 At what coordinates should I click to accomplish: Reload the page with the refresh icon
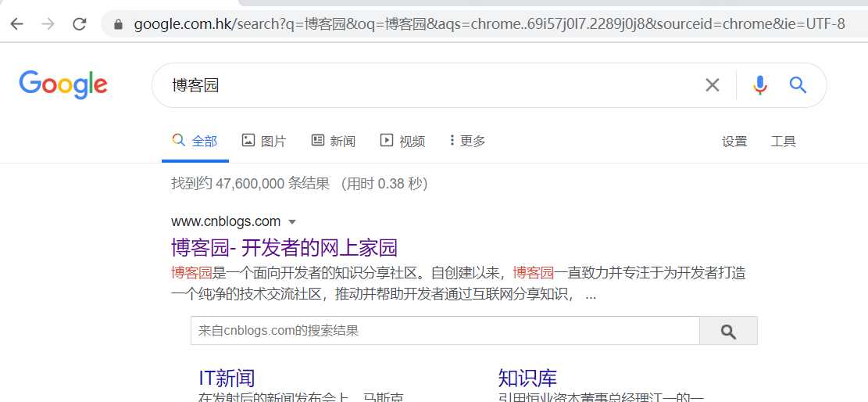click(x=80, y=23)
